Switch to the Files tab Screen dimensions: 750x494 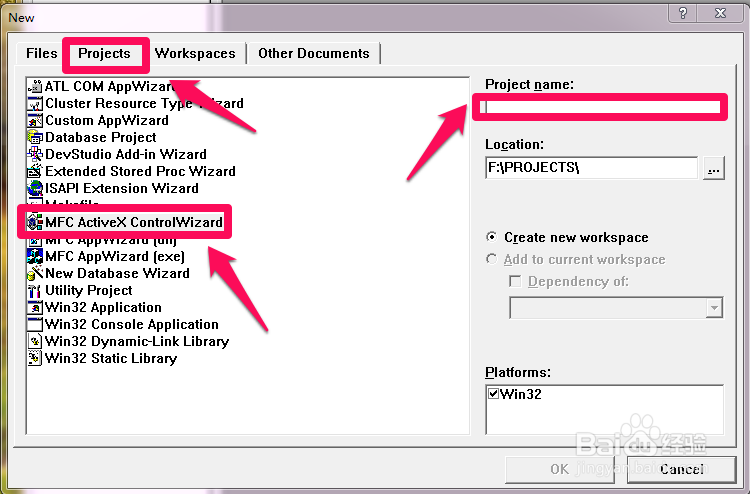click(x=41, y=53)
